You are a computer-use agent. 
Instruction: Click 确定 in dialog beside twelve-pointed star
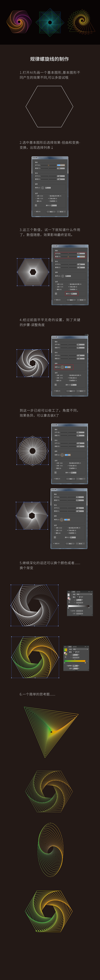coord(71,479)
